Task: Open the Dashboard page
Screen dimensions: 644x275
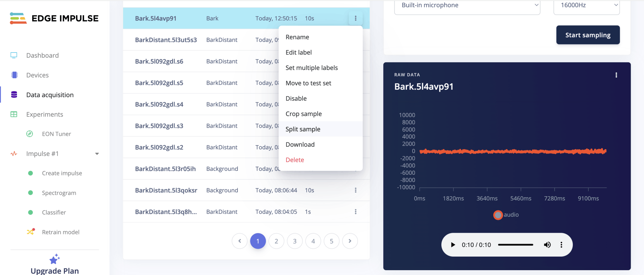Action: pyautogui.click(x=43, y=56)
